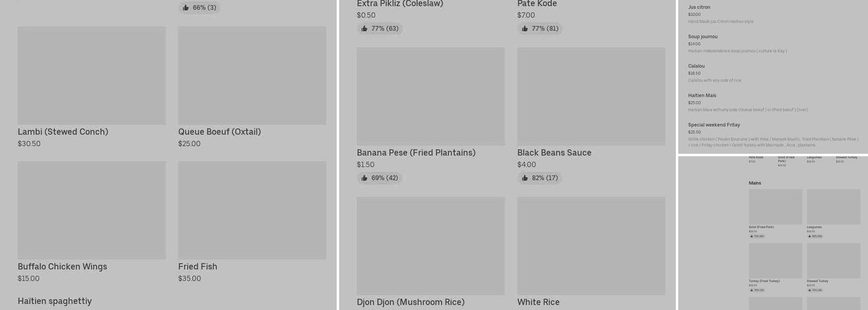The height and width of the screenshot is (310, 868).
Task: Open the Jus citron menu item
Action: [699, 7]
